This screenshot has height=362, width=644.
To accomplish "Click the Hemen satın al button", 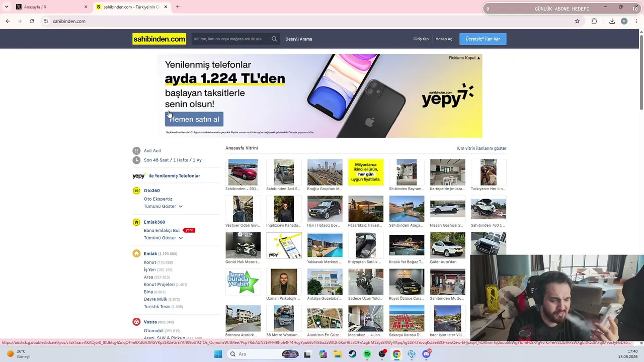I will coord(194,119).
